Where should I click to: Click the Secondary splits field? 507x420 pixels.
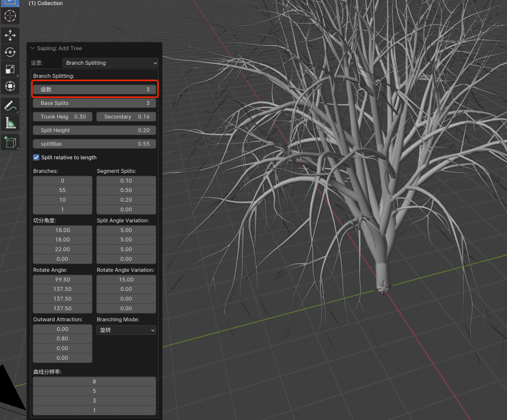click(126, 117)
